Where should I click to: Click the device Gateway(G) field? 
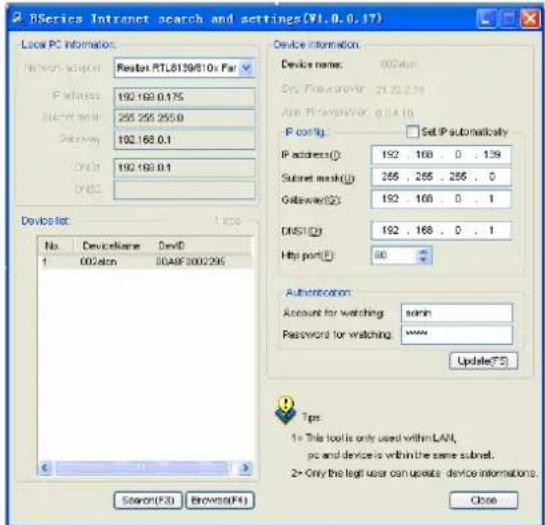[x=441, y=199]
